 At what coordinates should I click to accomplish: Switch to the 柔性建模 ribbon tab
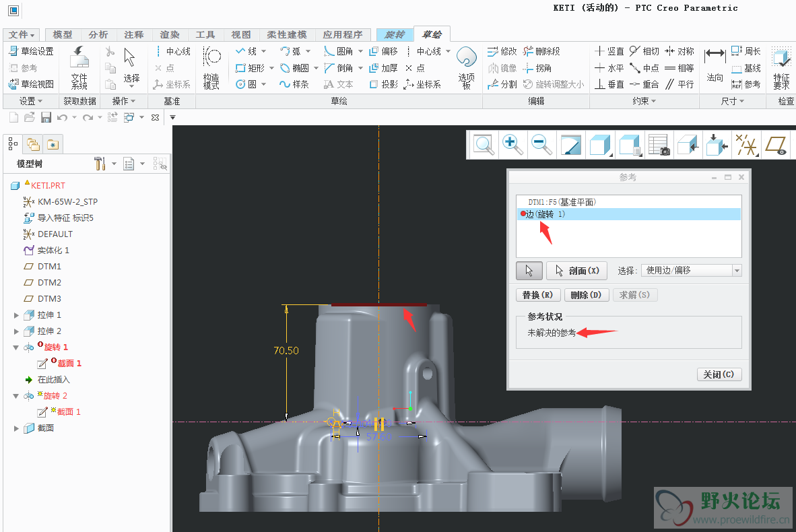point(287,34)
